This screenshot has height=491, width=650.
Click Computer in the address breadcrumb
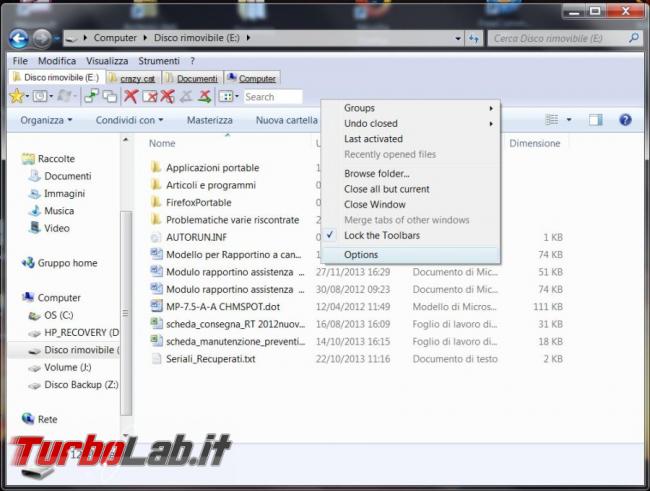[115, 38]
